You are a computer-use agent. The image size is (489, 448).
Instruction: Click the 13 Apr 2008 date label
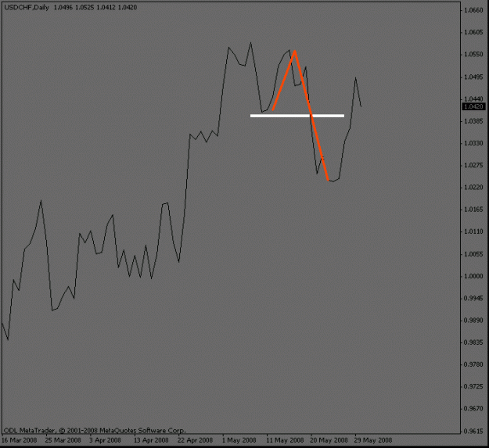pos(151,440)
